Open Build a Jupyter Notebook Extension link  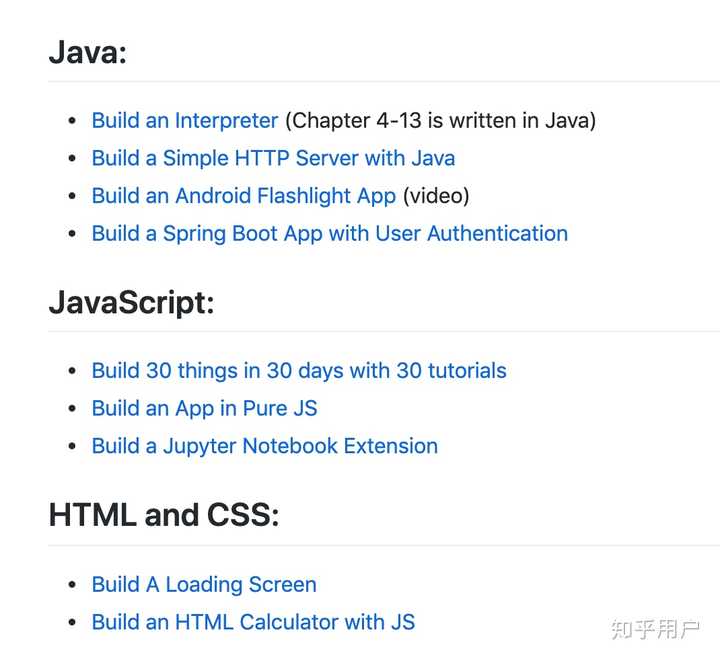point(264,446)
